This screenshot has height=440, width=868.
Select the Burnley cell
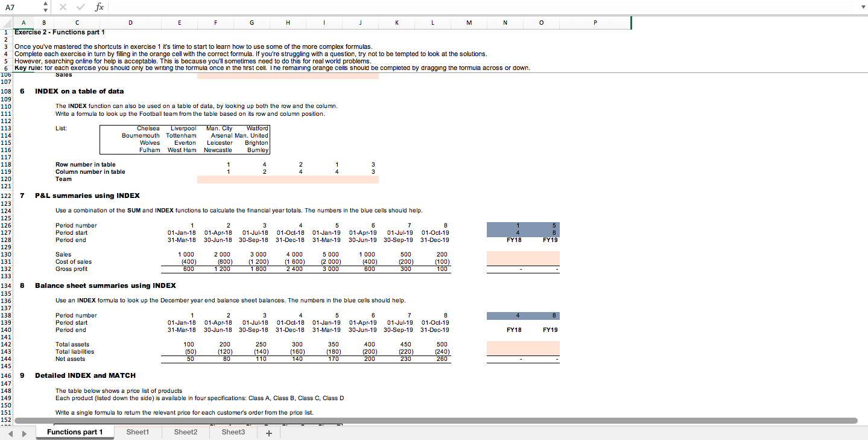[x=258, y=150]
